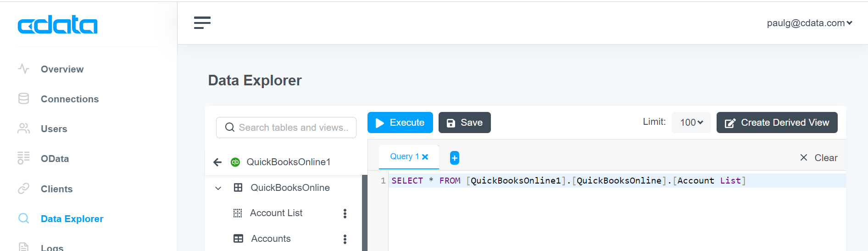Select the Accounts table in tree
This screenshot has height=251, width=868.
tap(271, 239)
